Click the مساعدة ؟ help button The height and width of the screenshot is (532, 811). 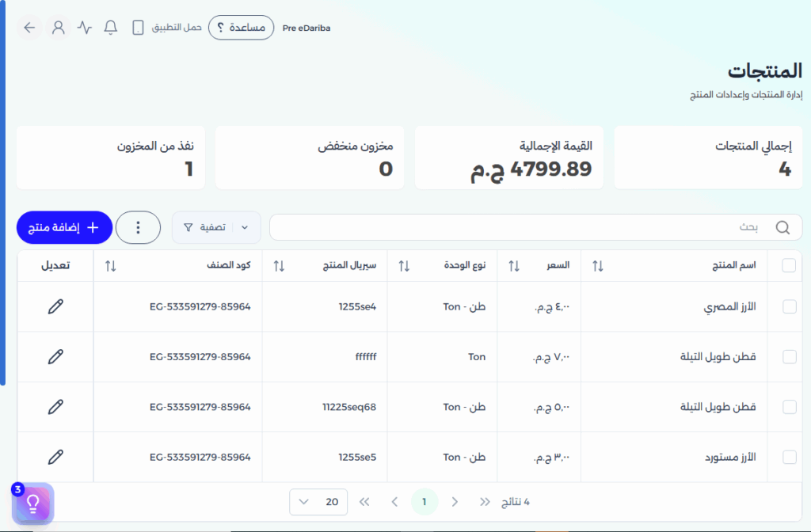tap(241, 27)
